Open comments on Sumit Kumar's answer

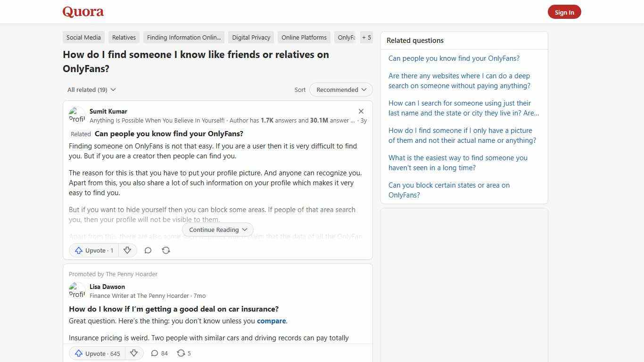(x=148, y=250)
